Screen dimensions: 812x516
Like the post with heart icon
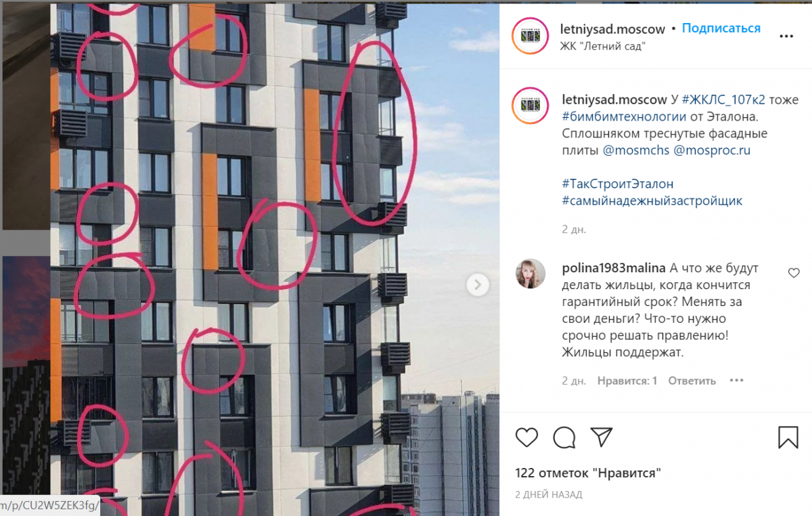(526, 437)
